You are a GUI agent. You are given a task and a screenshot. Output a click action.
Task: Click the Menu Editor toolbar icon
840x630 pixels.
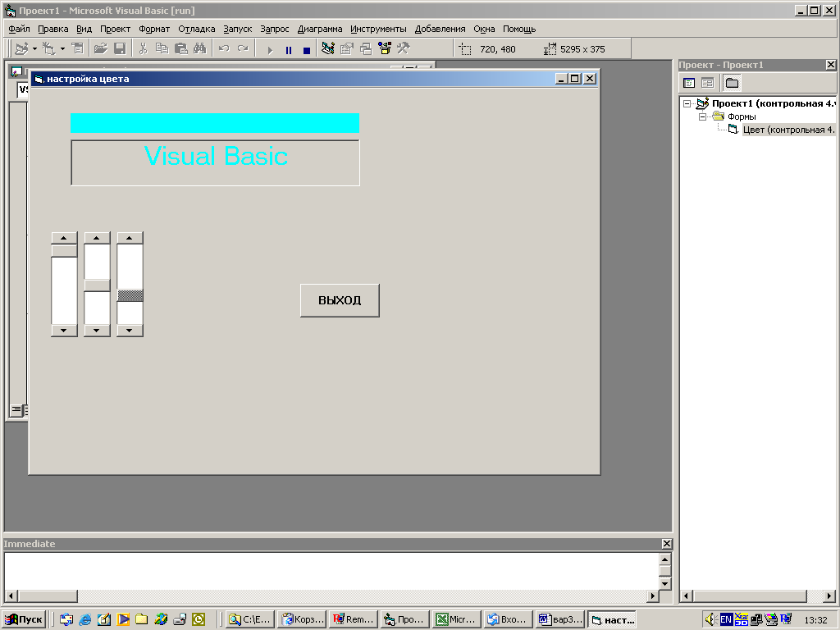pos(78,48)
